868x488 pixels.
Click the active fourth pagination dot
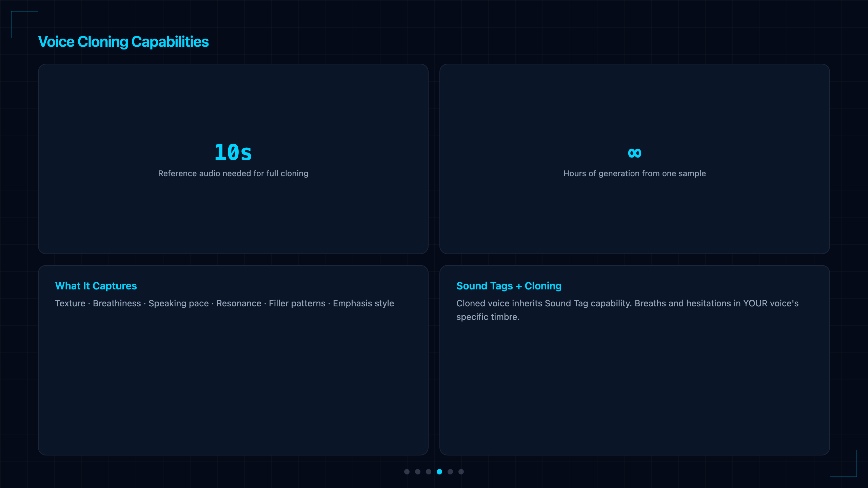[x=439, y=472]
